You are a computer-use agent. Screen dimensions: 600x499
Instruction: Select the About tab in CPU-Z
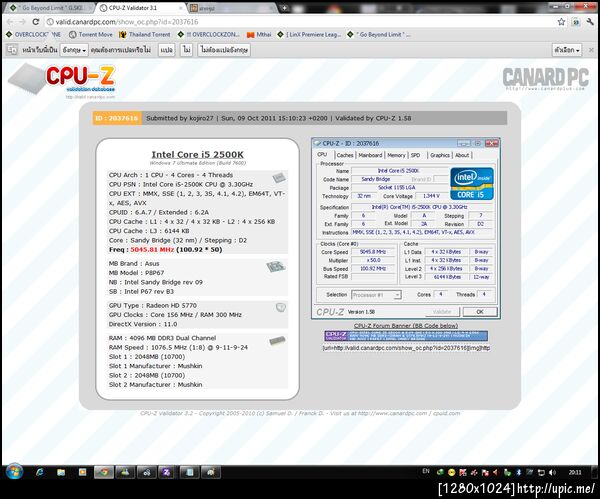pos(462,155)
